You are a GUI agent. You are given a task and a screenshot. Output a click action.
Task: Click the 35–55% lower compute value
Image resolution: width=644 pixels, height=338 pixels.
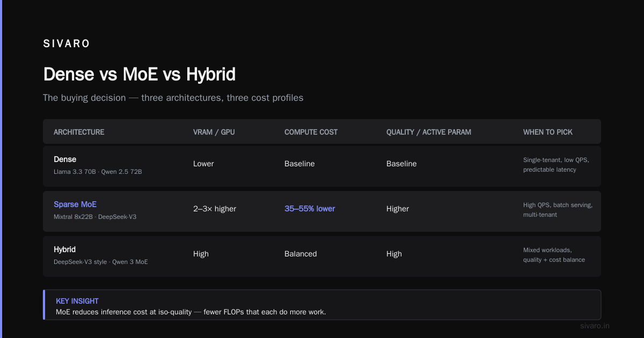310,209
